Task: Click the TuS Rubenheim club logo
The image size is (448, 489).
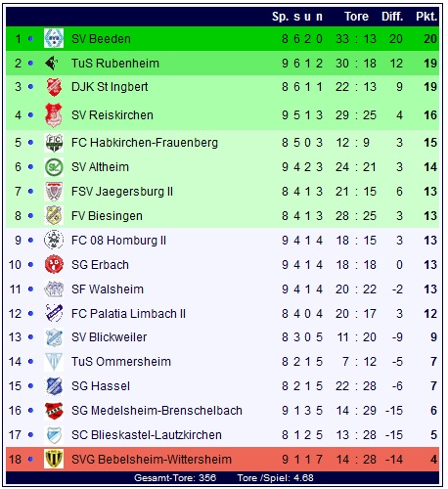Action: 52,63
